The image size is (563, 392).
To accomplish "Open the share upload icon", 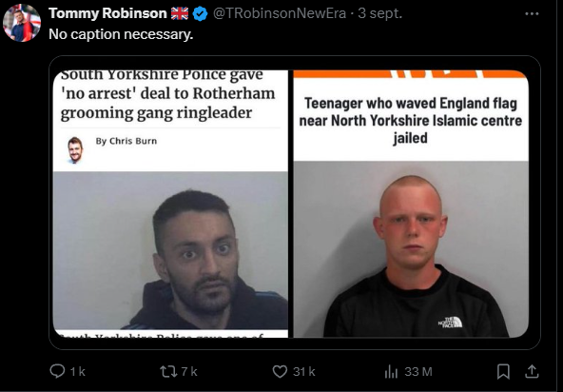I will click(x=532, y=371).
